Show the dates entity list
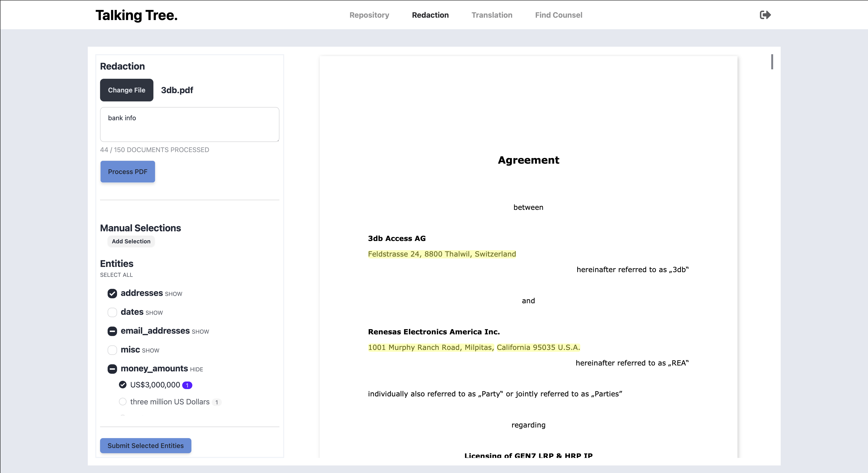The image size is (868, 473). 154,313
